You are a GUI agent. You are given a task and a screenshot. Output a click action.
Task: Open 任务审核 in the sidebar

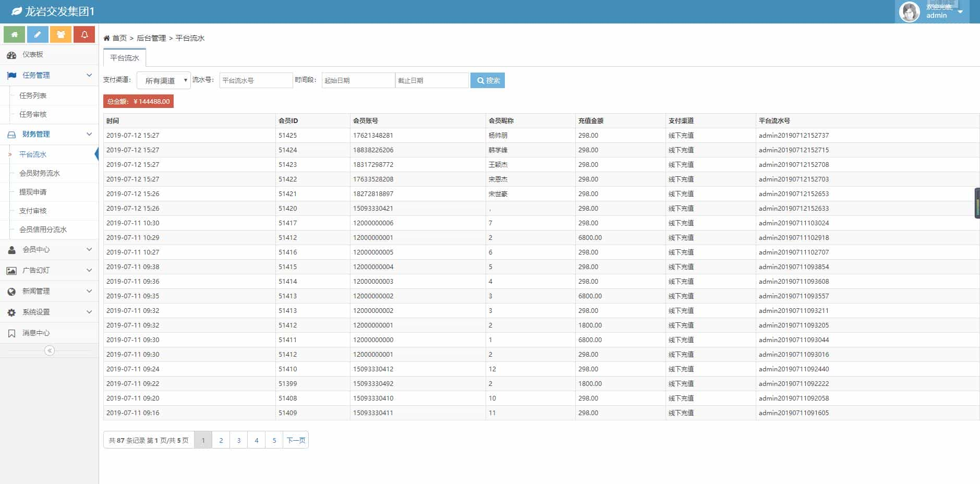click(x=33, y=114)
